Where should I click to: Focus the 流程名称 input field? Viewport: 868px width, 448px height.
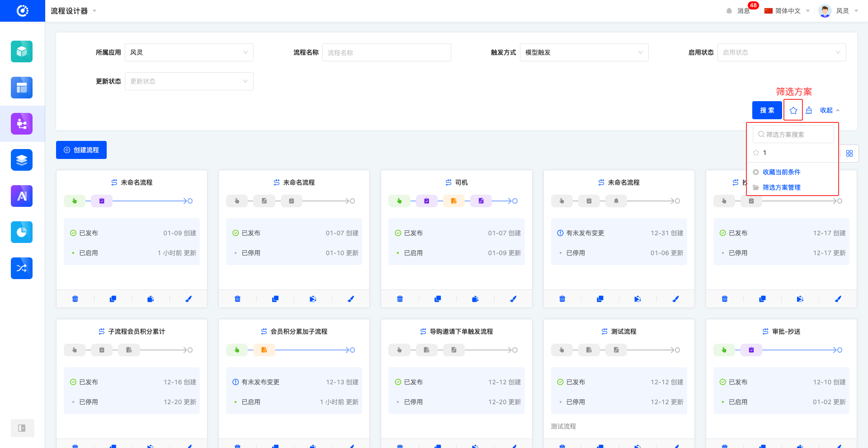click(x=386, y=52)
